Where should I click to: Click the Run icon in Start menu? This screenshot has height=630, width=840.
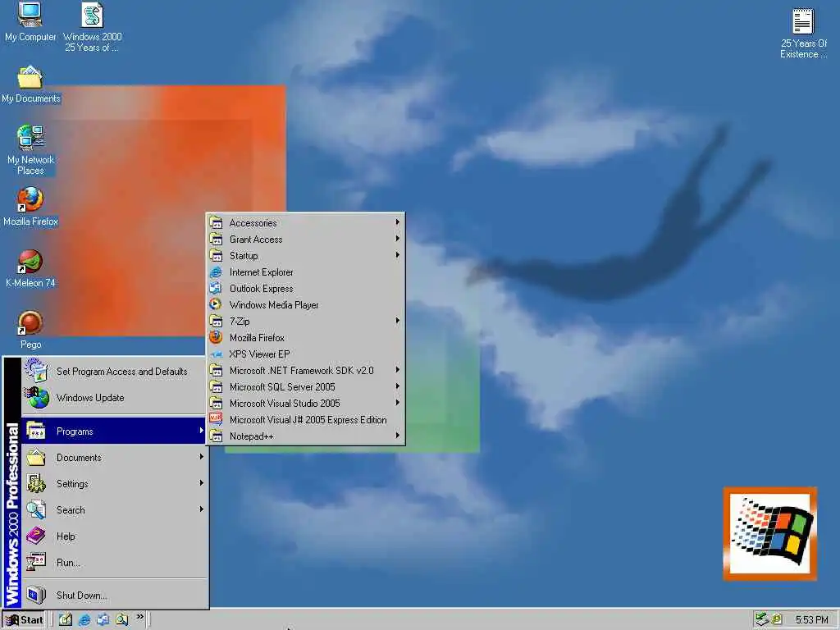(x=36, y=562)
